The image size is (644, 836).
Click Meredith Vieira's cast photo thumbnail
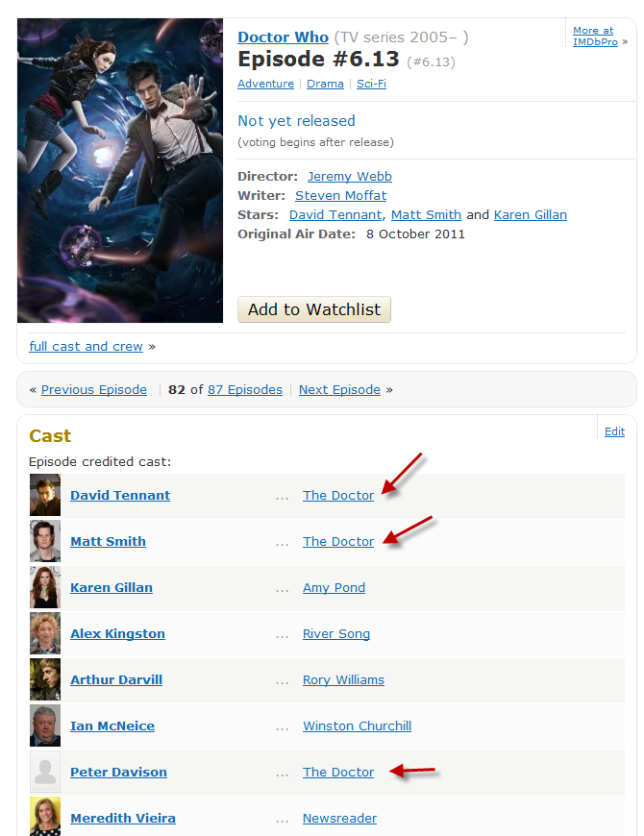point(45,817)
